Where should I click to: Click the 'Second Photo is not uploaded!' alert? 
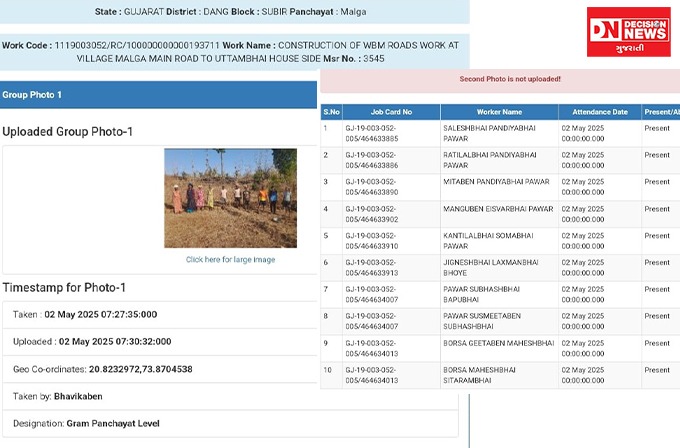(500, 80)
